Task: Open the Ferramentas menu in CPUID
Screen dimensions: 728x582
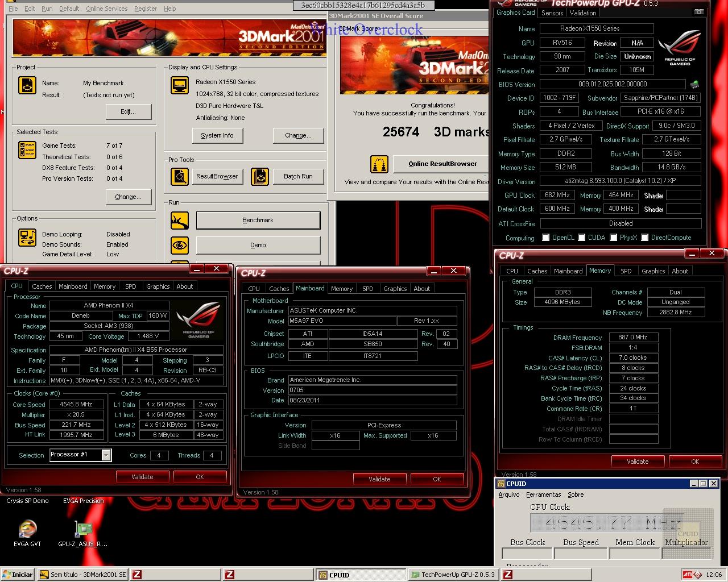Action: click(544, 494)
